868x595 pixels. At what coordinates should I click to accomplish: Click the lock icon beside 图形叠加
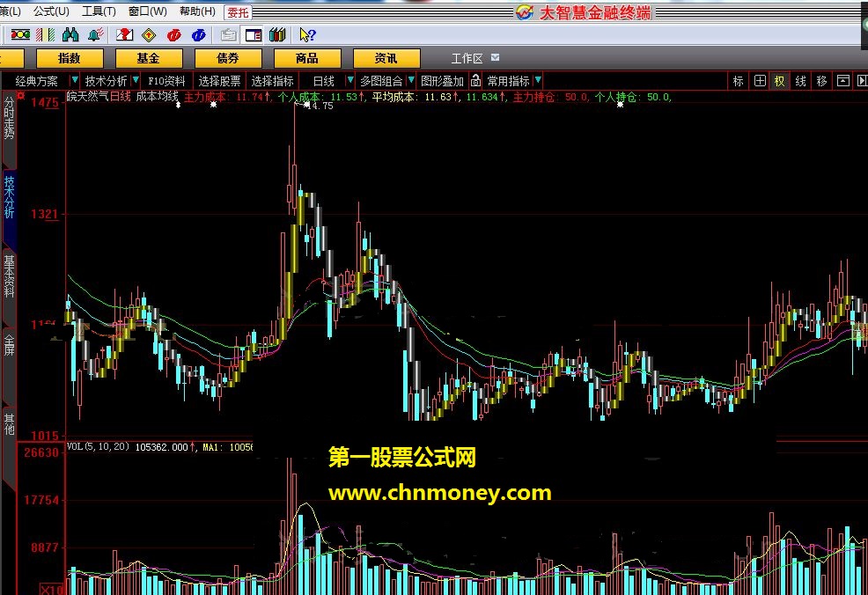475,81
